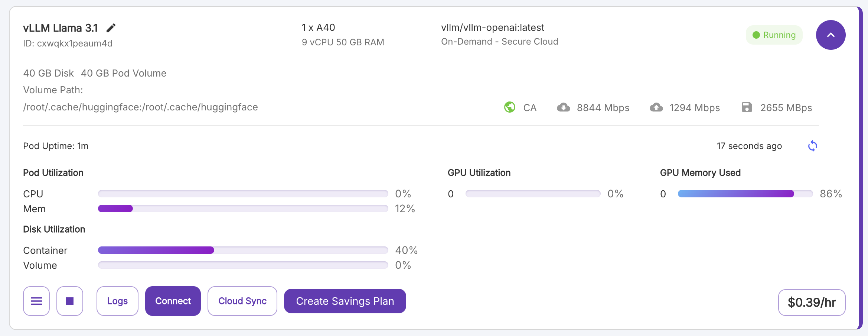Screen dimensions: 868x336
Task: Stop the running pod
Action: pos(70,301)
